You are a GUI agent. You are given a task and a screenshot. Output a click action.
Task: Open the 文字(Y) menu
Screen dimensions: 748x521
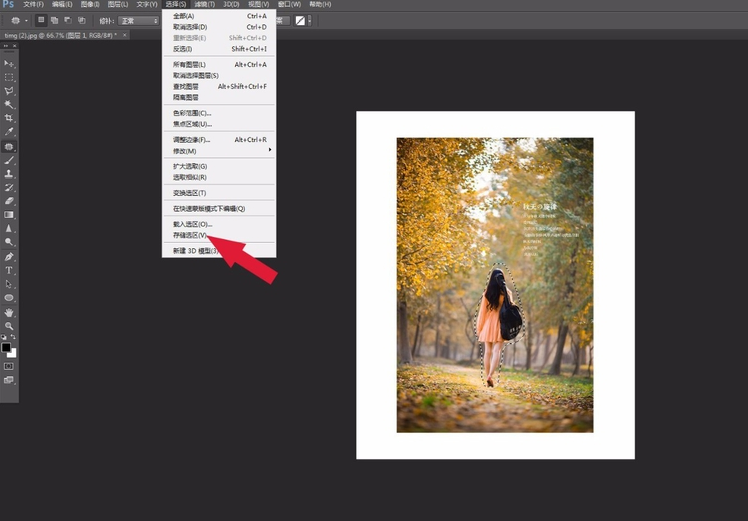point(146,4)
